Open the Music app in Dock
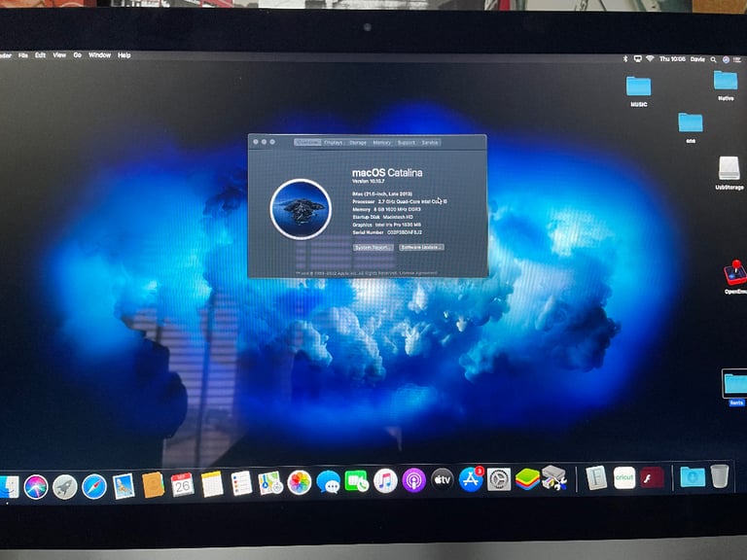This screenshot has height=560, width=747. tap(385, 481)
